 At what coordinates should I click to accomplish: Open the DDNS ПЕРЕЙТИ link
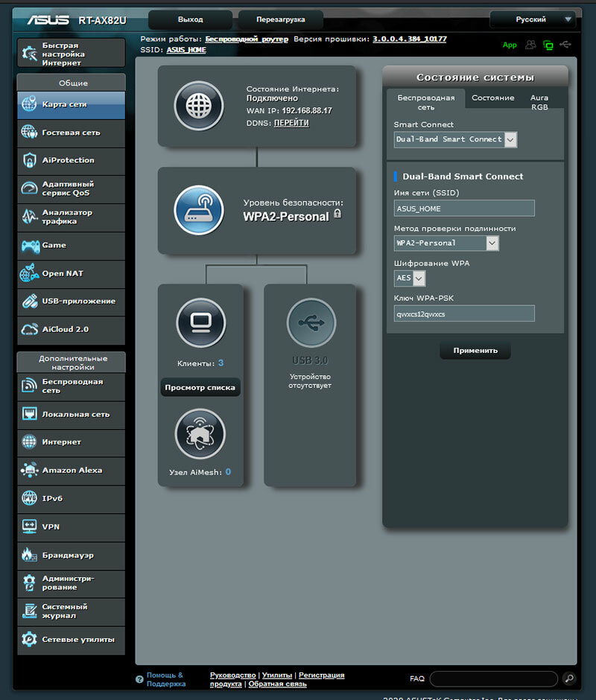pyautogui.click(x=291, y=123)
